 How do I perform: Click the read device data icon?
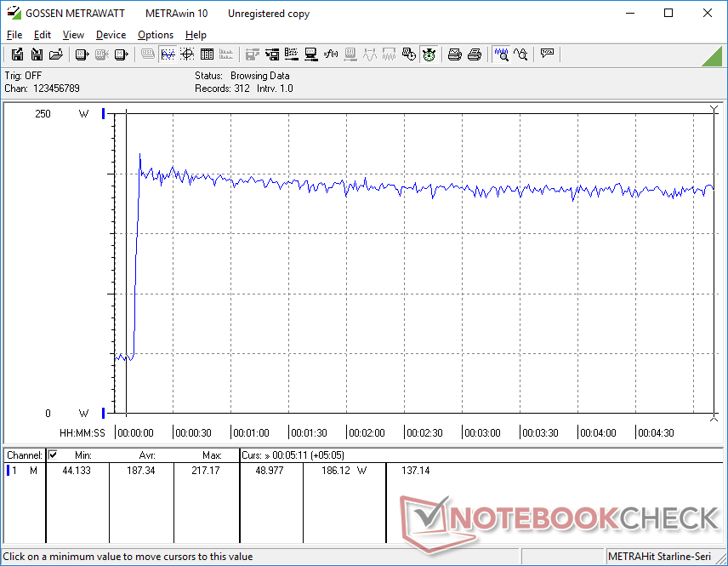coord(82,54)
